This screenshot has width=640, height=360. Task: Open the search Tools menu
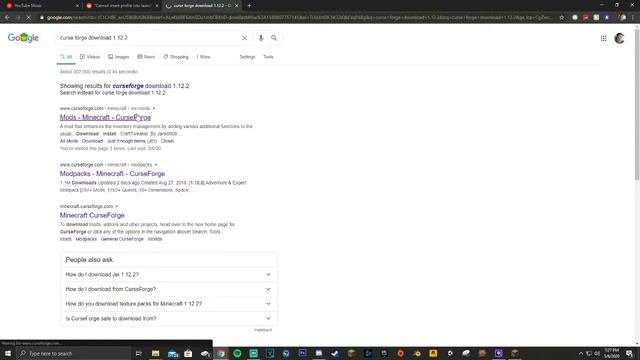pos(268,57)
